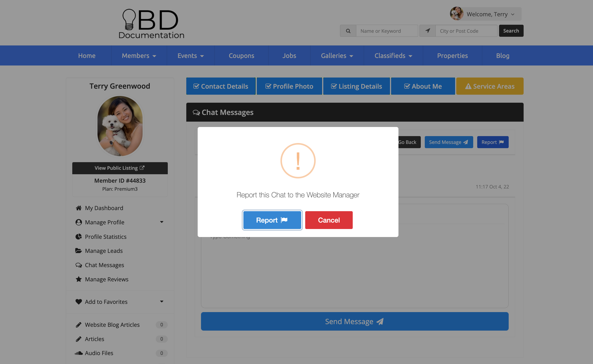Click the Name or Keyword search field
The image size is (593, 364).
387,31
